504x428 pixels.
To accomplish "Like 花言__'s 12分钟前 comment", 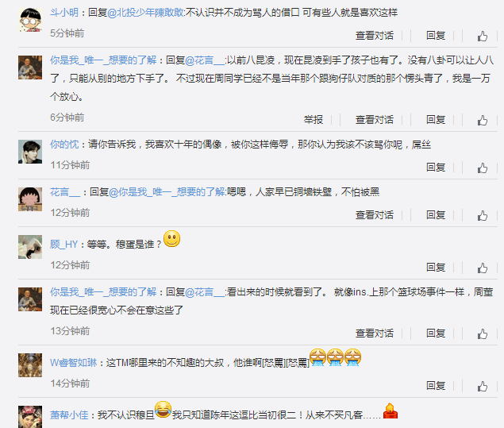I will click(x=482, y=215).
